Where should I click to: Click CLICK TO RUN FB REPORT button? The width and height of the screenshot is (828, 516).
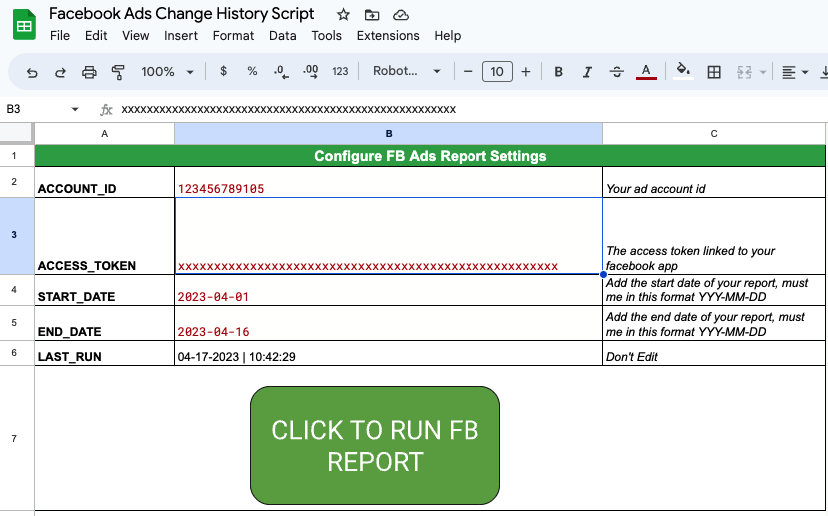(375, 445)
